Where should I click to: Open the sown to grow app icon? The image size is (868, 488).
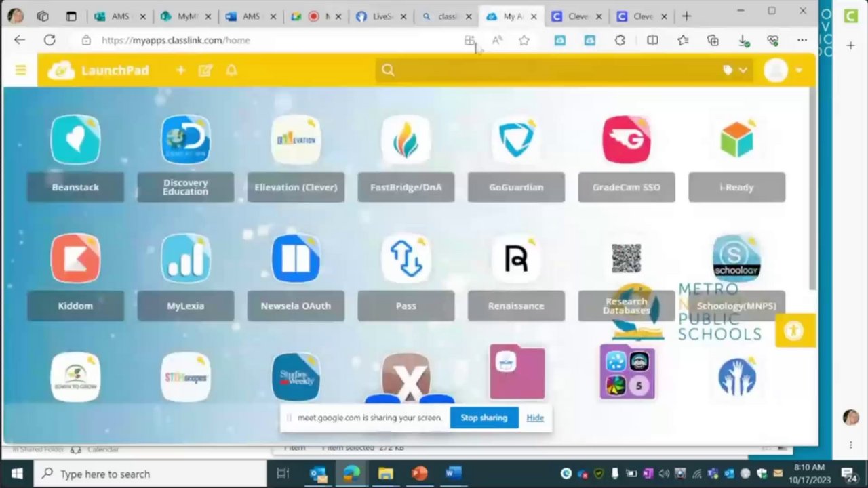click(75, 377)
